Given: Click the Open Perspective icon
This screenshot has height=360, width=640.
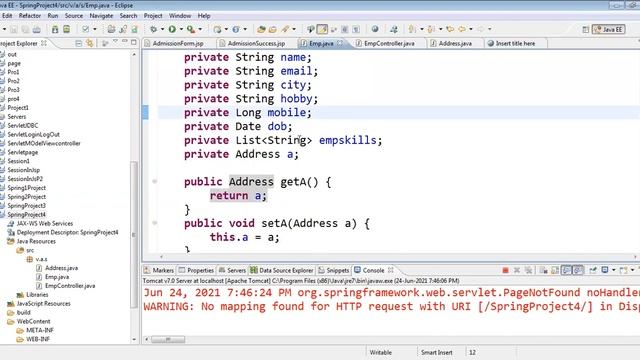Looking at the screenshot, I should 586,29.
